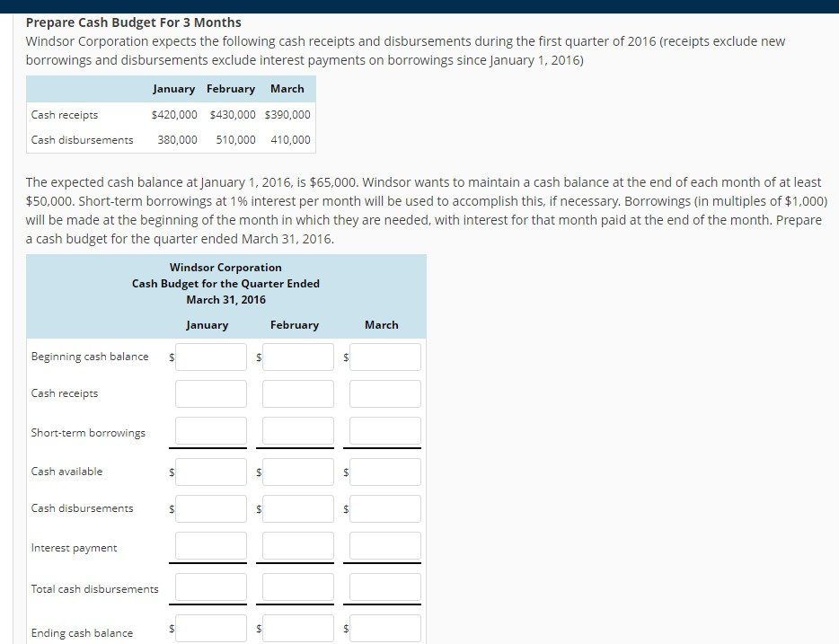
Task: Focus January Short-term borrowings box
Action: coord(211,430)
